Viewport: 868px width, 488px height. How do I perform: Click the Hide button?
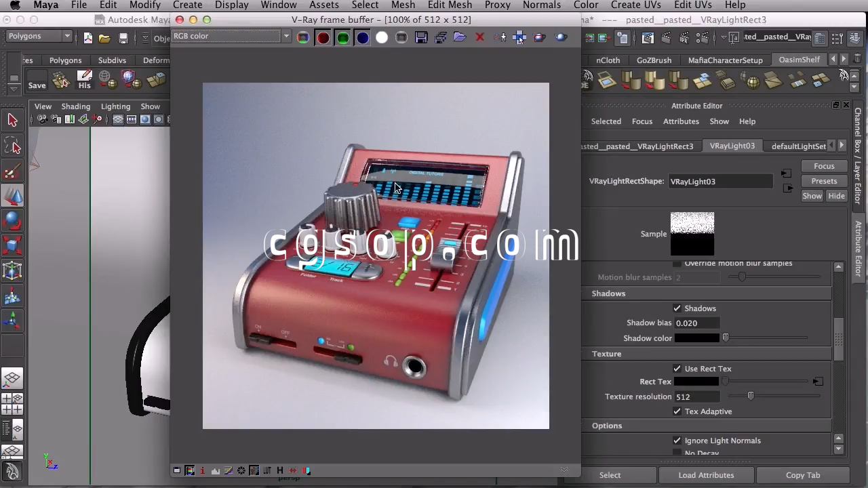[836, 196]
